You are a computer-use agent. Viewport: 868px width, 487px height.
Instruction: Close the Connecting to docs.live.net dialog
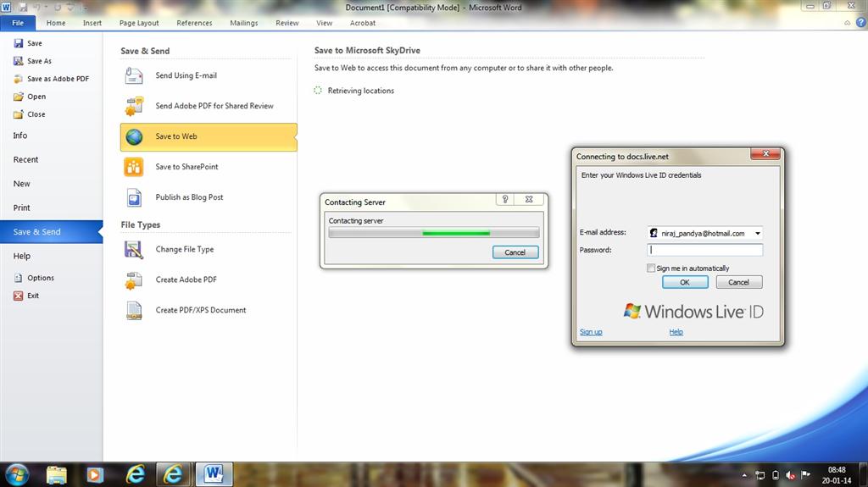tap(765, 153)
